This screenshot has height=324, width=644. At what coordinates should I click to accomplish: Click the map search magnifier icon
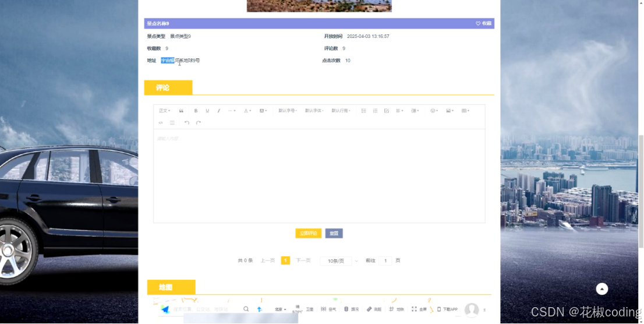(x=246, y=309)
